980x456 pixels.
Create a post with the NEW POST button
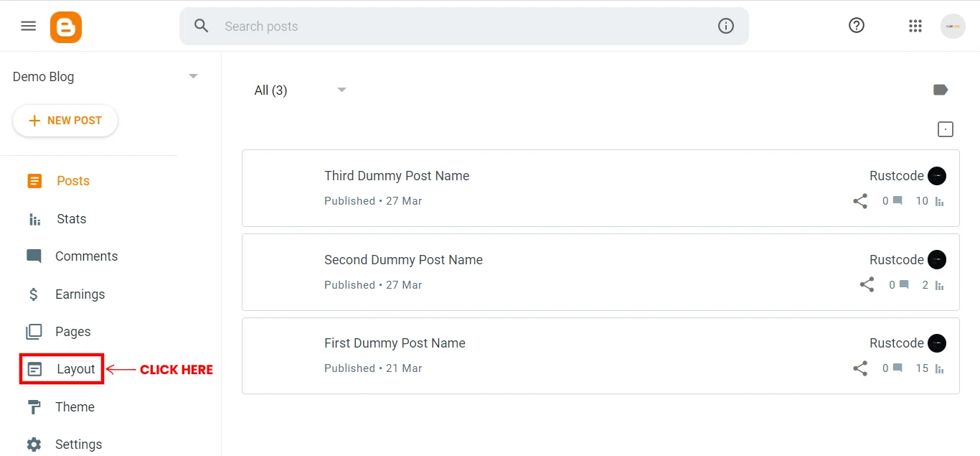65,121
